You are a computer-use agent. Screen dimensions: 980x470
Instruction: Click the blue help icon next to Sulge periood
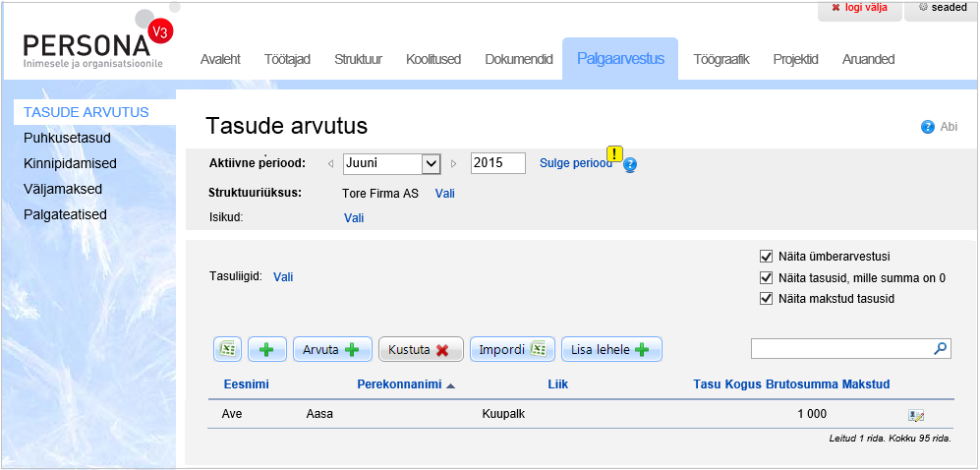click(x=630, y=165)
